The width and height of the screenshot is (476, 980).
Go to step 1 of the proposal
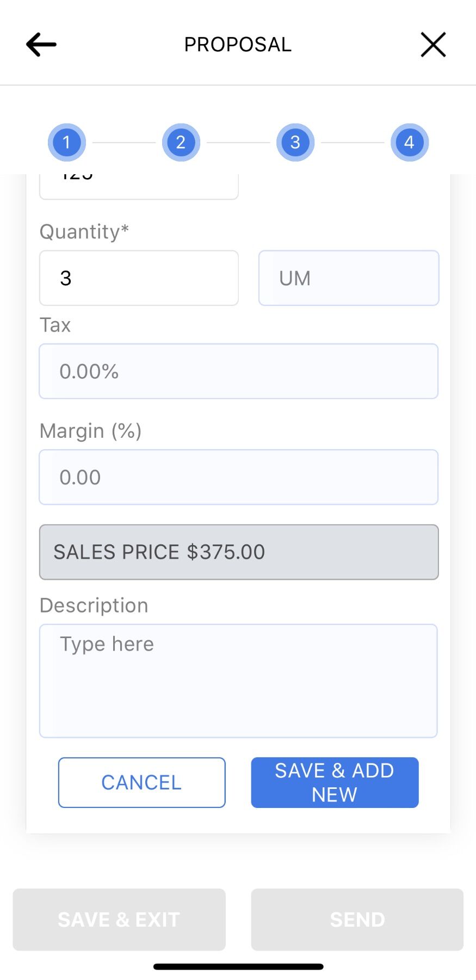pos(67,143)
